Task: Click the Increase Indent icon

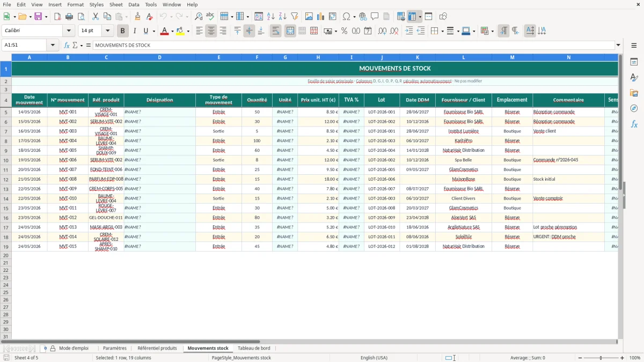Action: tap(409, 31)
